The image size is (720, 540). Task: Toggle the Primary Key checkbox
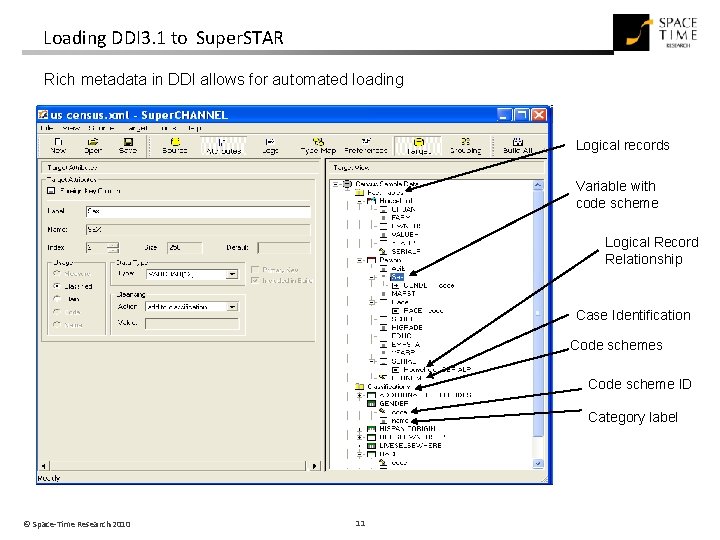[255, 270]
